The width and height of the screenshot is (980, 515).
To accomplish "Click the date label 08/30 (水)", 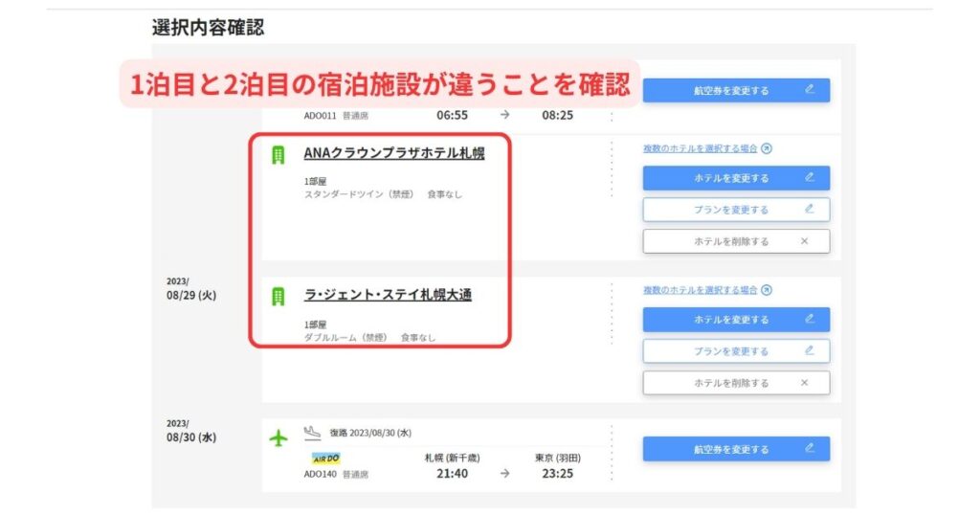I will pos(191,437).
